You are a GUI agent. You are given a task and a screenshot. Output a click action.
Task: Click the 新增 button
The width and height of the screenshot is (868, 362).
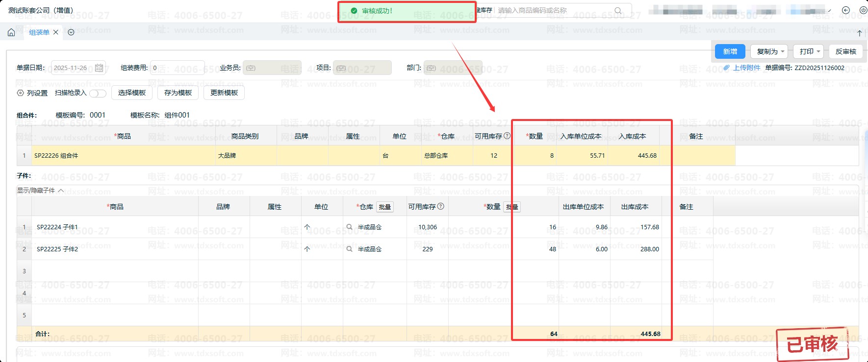(730, 51)
